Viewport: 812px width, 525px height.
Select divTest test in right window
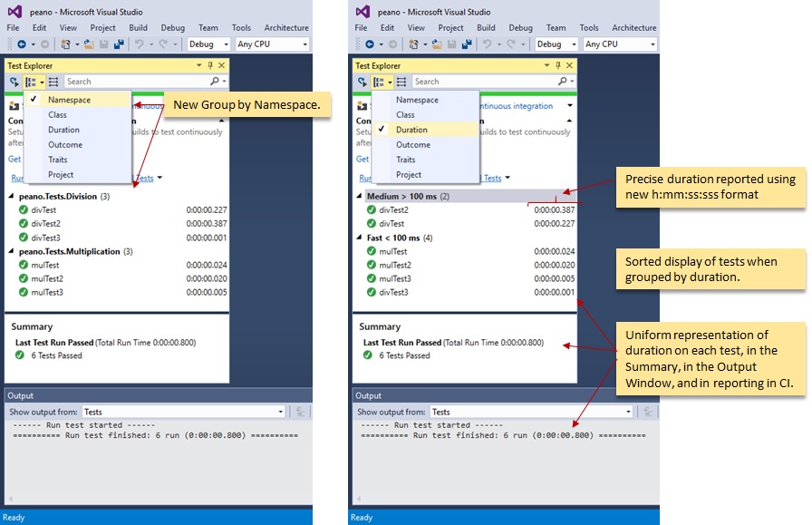(391, 223)
